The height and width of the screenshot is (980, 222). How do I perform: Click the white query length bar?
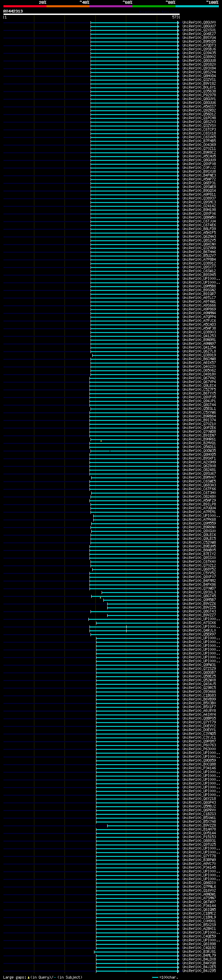click(x=92, y=14)
